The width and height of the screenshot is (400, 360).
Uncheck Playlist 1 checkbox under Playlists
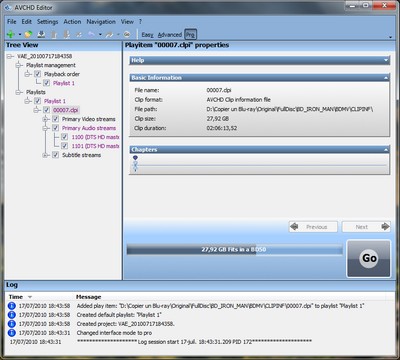[x=37, y=101]
